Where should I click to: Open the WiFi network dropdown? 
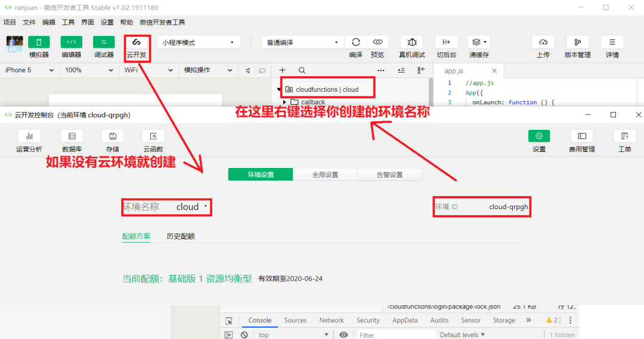pos(148,70)
